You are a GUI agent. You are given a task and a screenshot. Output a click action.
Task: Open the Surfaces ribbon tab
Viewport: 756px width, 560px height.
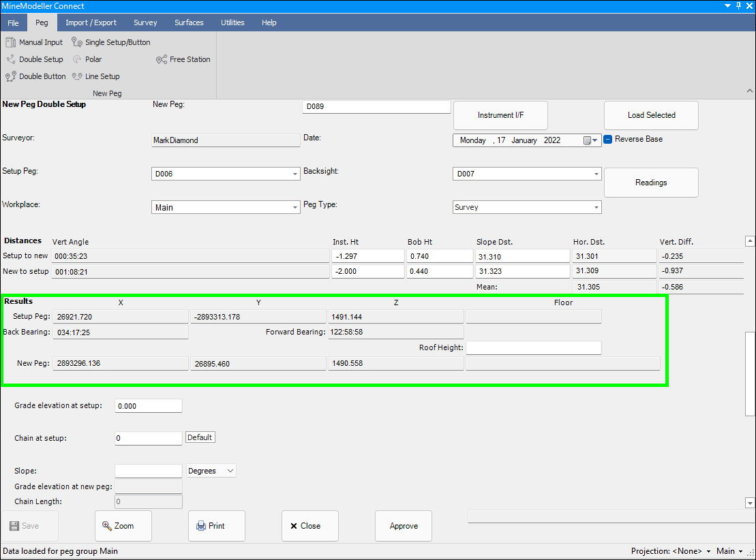click(x=189, y=22)
